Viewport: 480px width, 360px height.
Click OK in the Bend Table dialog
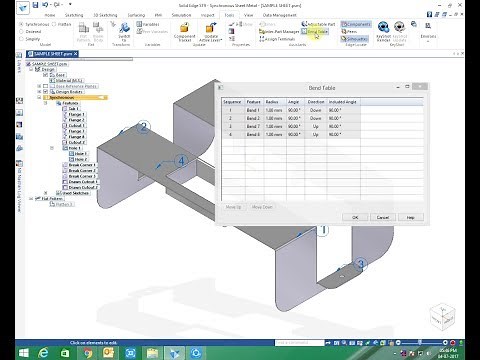(355, 217)
